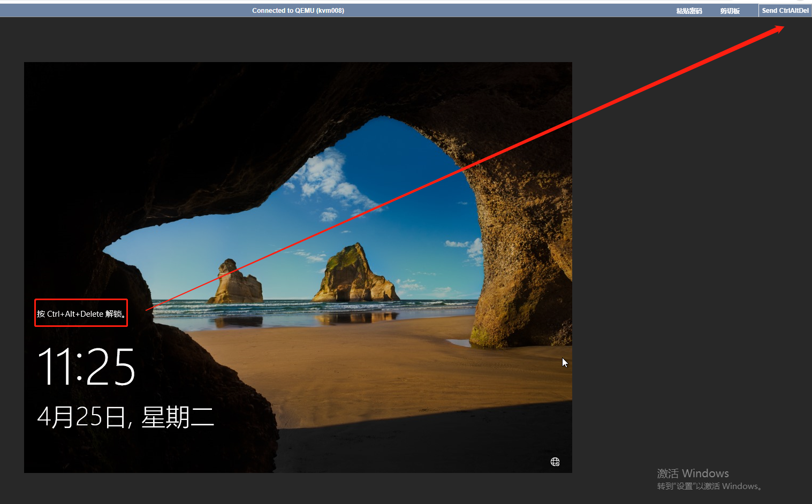Click the network globe icon on lock screen
Viewport: 812px width, 504px height.
555,462
